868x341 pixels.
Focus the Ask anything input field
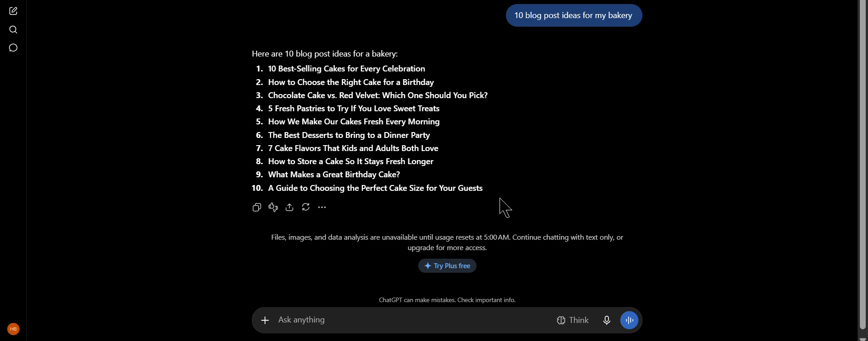411,320
